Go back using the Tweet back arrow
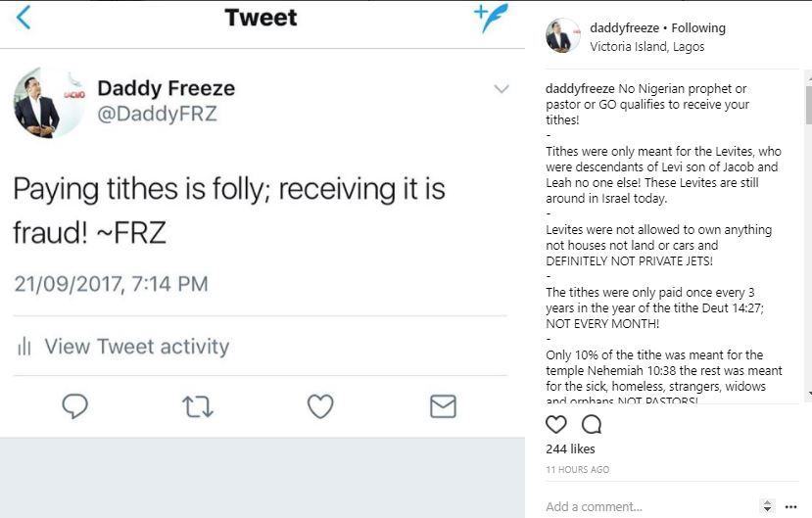The height and width of the screenshot is (518, 812). point(24,17)
